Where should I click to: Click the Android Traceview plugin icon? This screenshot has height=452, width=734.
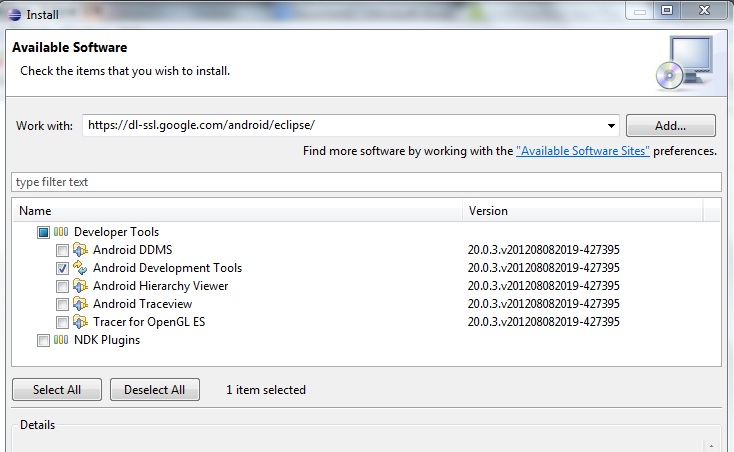80,304
